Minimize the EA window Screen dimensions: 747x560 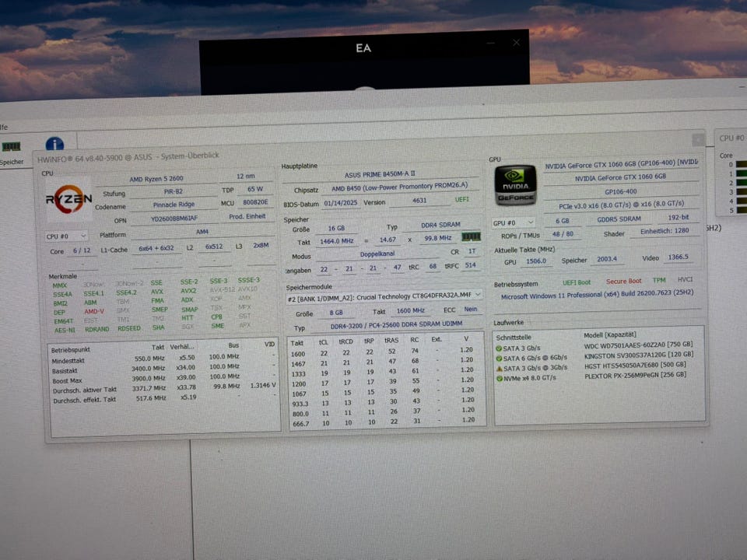[491, 43]
